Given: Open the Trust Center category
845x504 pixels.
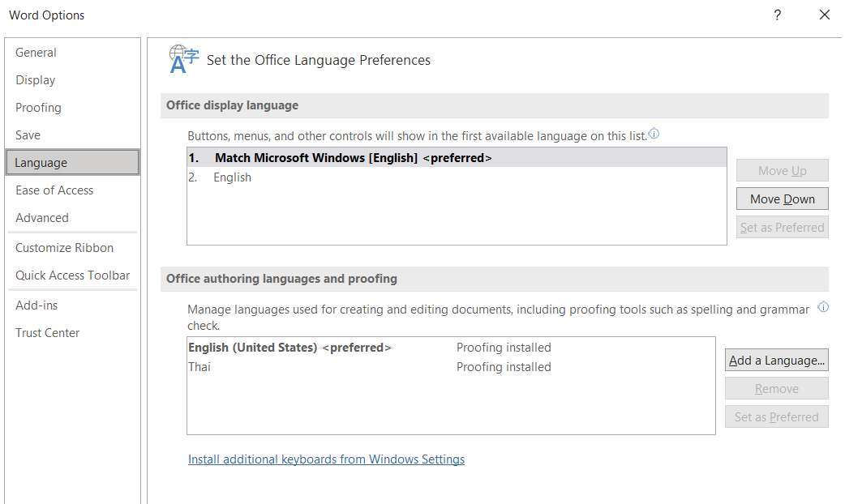Looking at the screenshot, I should tap(72, 333).
